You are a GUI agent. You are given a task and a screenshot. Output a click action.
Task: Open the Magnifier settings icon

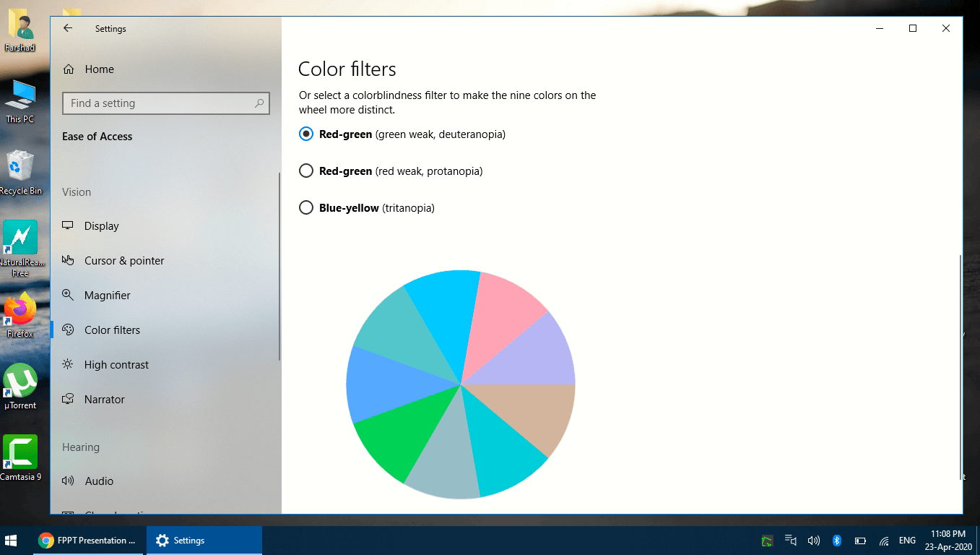[68, 295]
